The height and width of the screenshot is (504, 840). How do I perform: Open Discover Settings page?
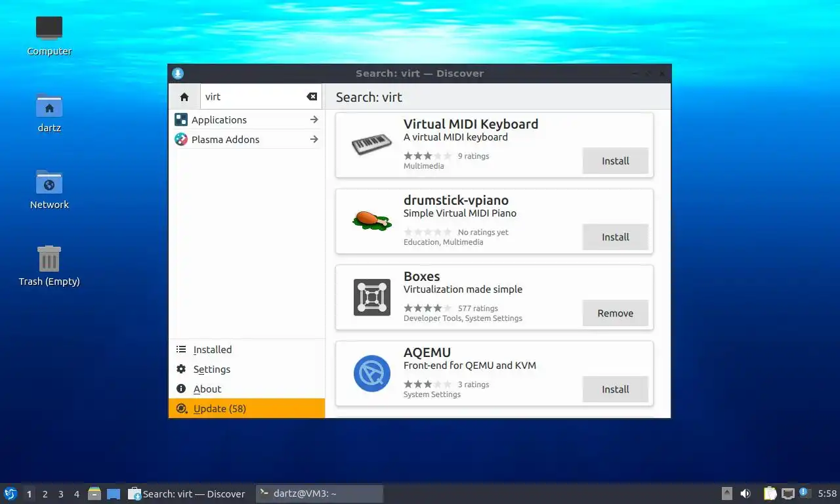(247, 369)
